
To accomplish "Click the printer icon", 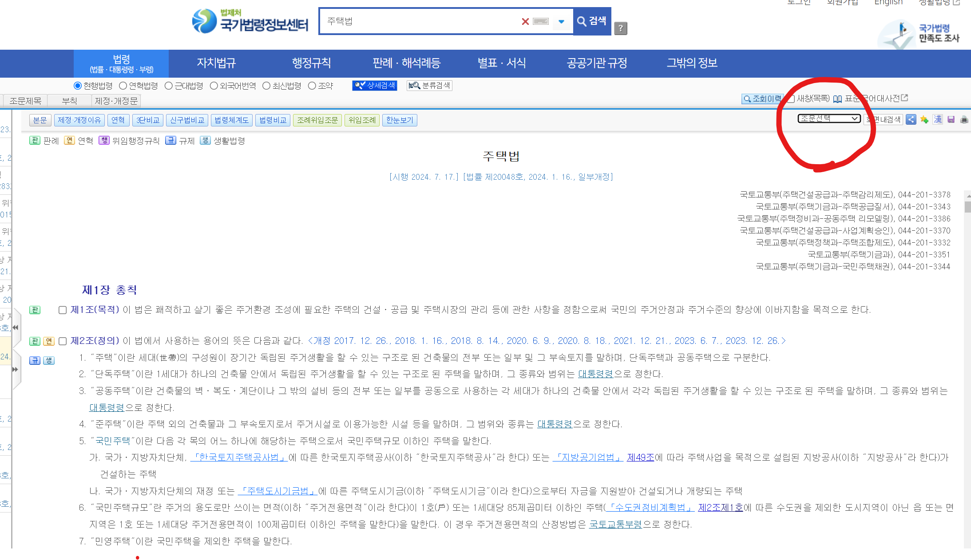I will 964,119.
